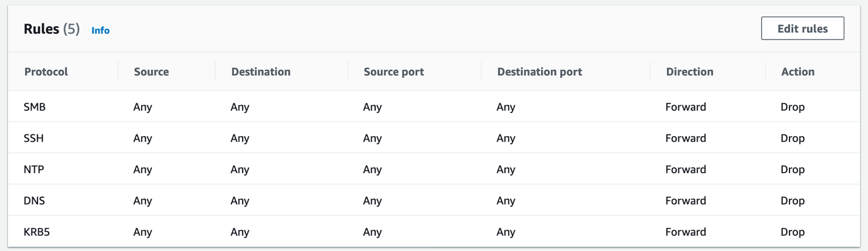This screenshot has height=251, width=868.
Task: Click Forward direction in the DNS row
Action: [686, 201]
